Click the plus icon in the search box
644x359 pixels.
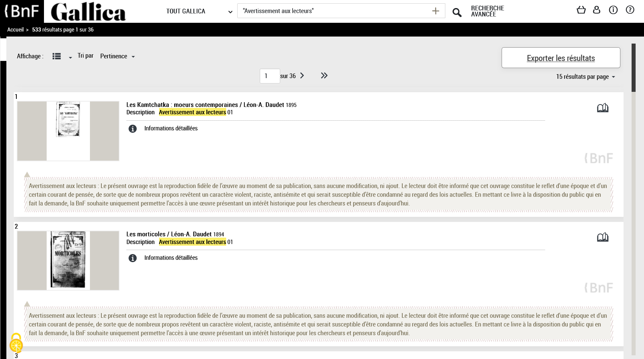[436, 11]
